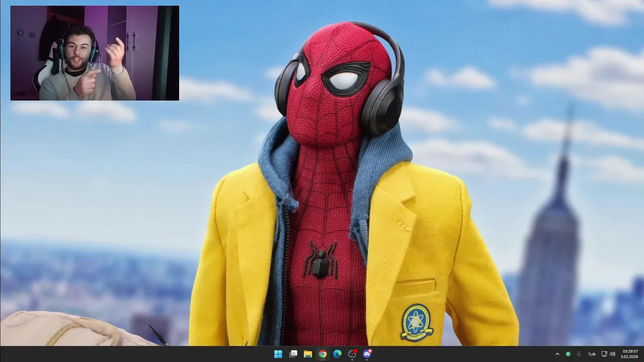Image resolution: width=644 pixels, height=362 pixels.
Task: Open the volume speaker tray icon
Action: [x=612, y=354]
